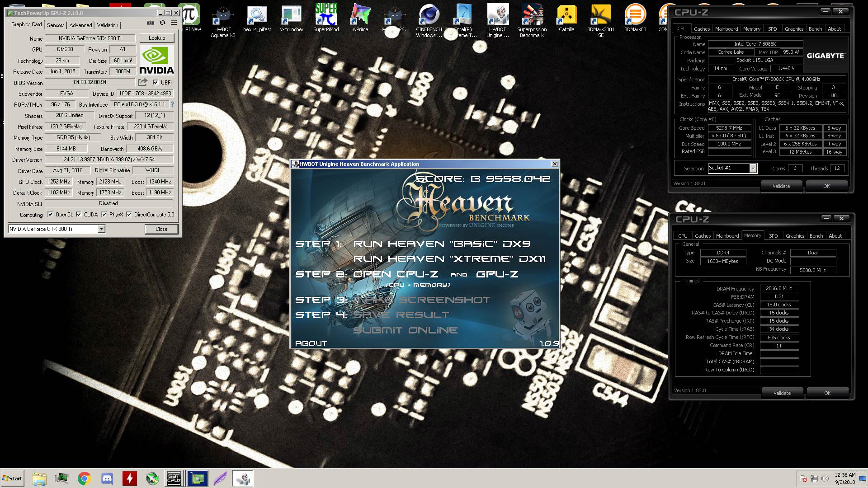Click the GBT CPUz taskbar icon
The width and height of the screenshot is (868, 488).
pyautogui.click(x=174, y=479)
